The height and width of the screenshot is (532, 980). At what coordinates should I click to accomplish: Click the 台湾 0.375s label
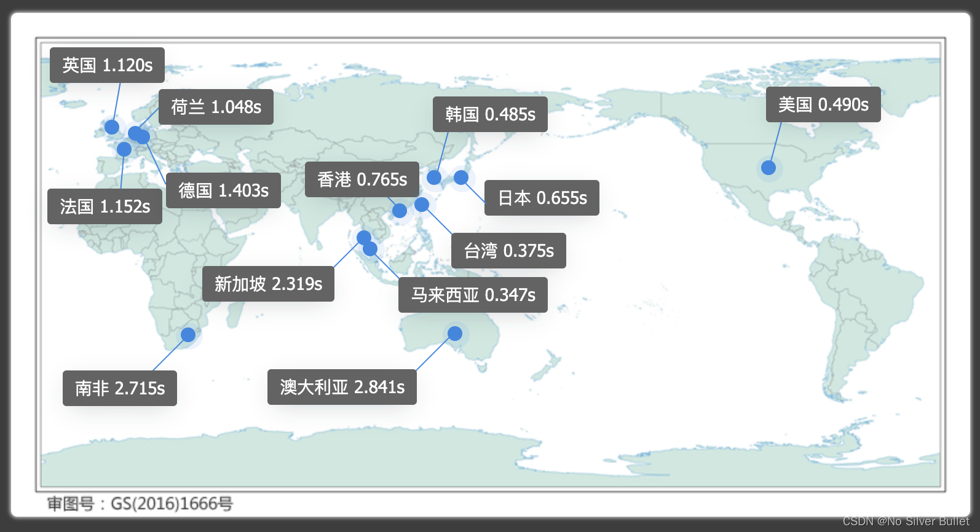coord(508,251)
